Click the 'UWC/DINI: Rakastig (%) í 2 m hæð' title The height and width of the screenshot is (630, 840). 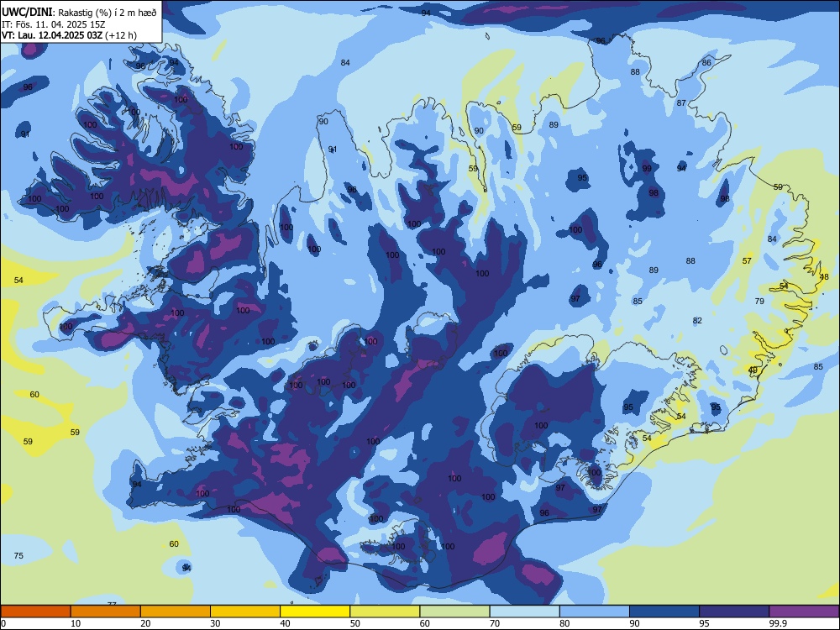(x=79, y=13)
